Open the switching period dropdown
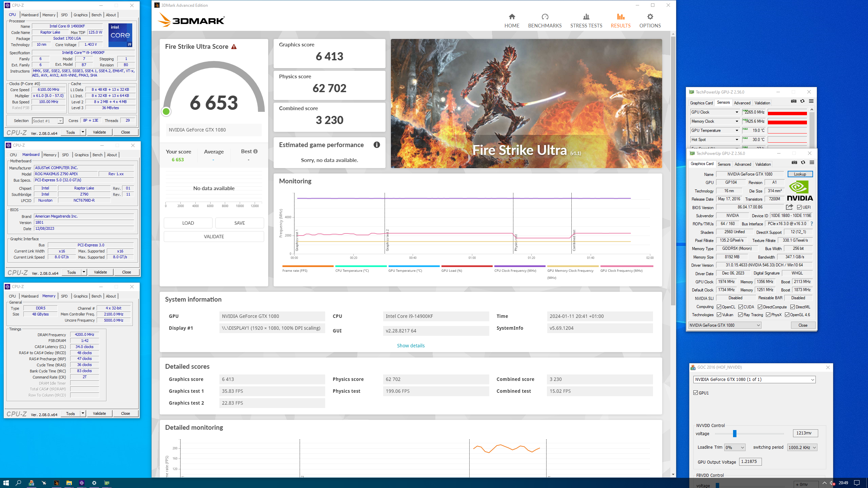 802,447
